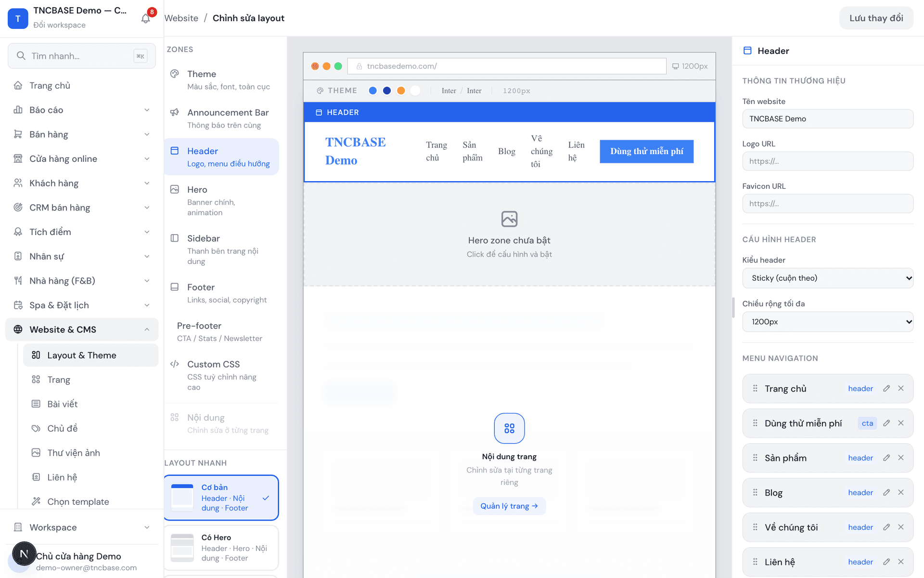Click the Nội dung trang grid icon

tap(509, 428)
